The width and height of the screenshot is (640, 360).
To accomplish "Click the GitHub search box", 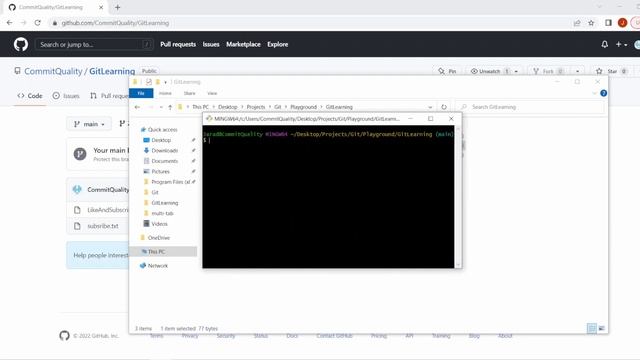I will click(x=94, y=44).
